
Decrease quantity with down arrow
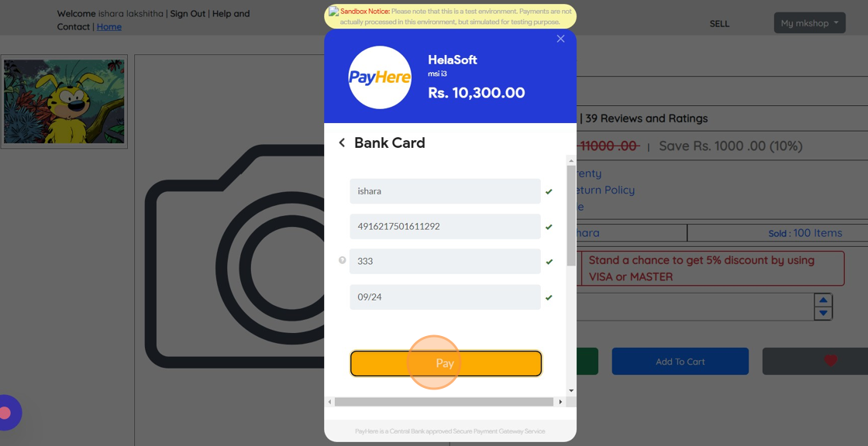pos(823,313)
